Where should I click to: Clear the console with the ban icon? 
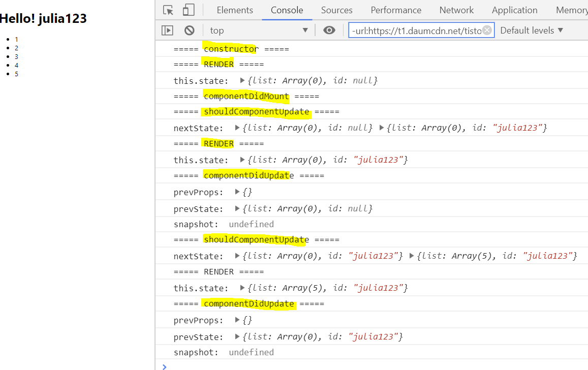coord(190,30)
